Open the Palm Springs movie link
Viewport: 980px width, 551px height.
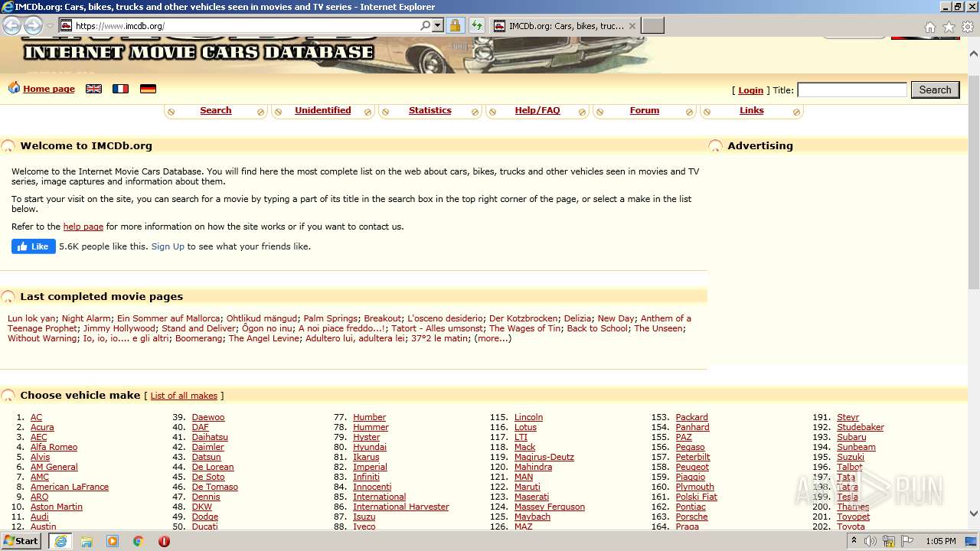click(x=331, y=318)
